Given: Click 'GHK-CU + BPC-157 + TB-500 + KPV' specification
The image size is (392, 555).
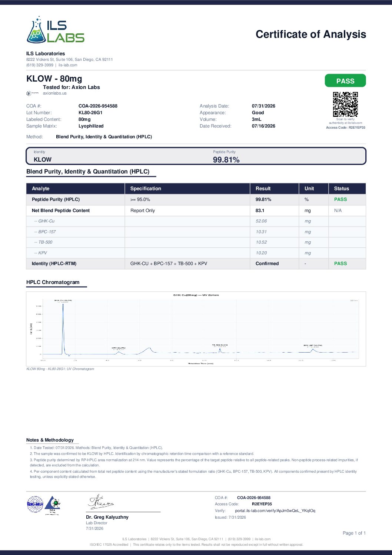Looking at the screenshot, I should [169, 264].
